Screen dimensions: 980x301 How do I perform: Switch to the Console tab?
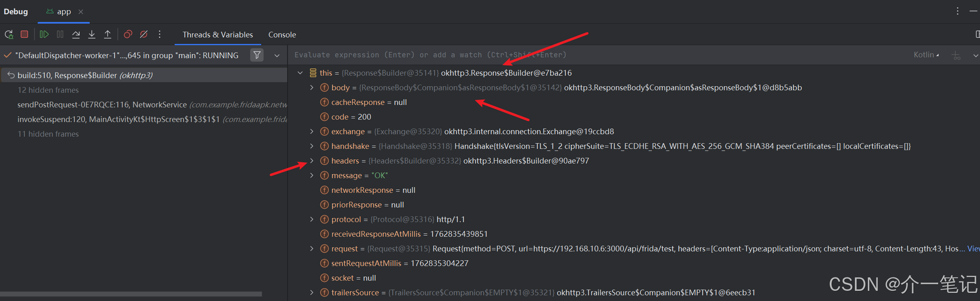click(282, 35)
